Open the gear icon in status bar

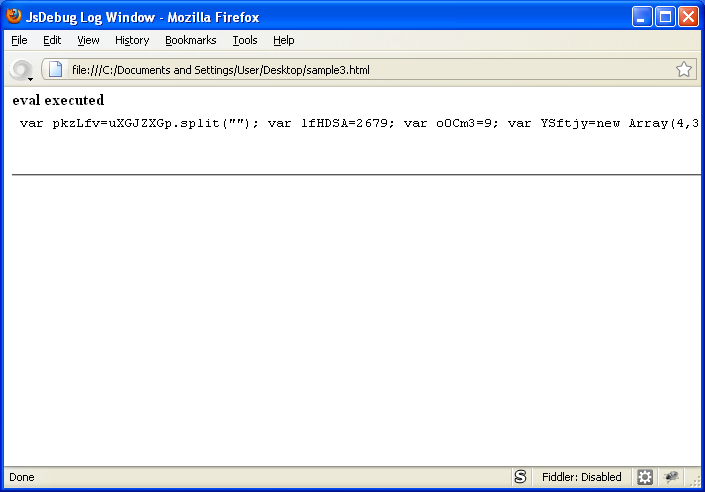click(x=645, y=477)
